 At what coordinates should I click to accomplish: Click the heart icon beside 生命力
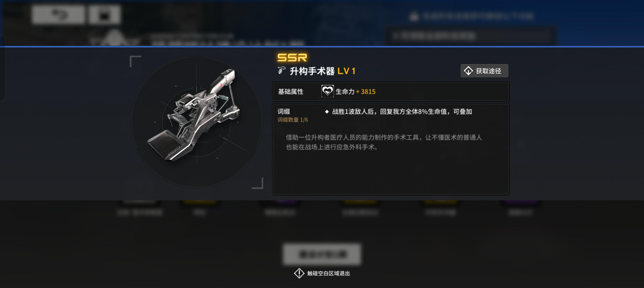(327, 91)
